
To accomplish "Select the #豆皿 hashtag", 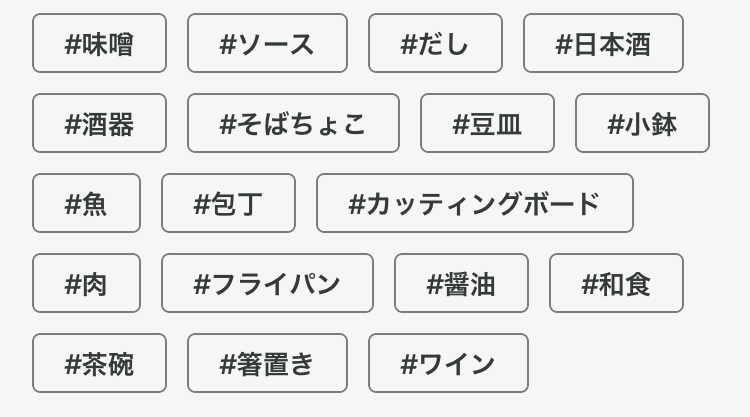I will [x=487, y=124].
